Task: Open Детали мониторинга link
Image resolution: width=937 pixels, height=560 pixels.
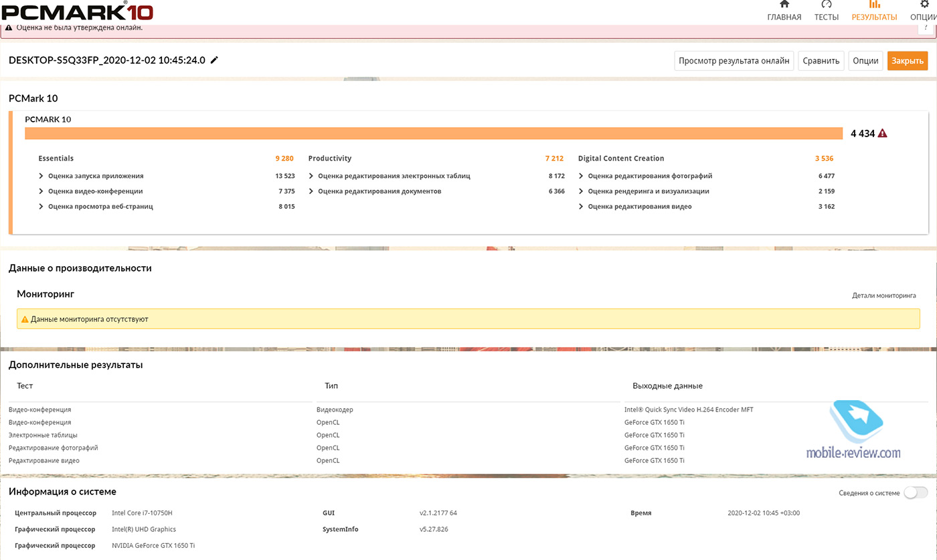Action: coord(883,295)
